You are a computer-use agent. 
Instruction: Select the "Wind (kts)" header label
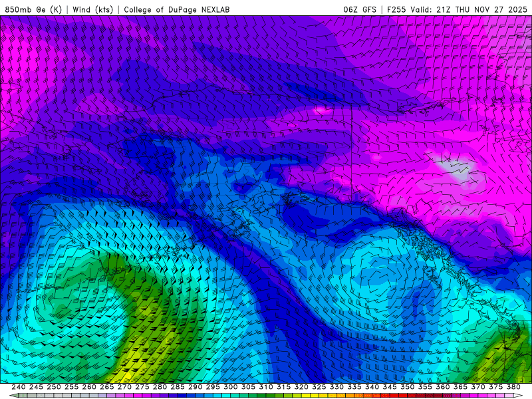tap(92, 9)
